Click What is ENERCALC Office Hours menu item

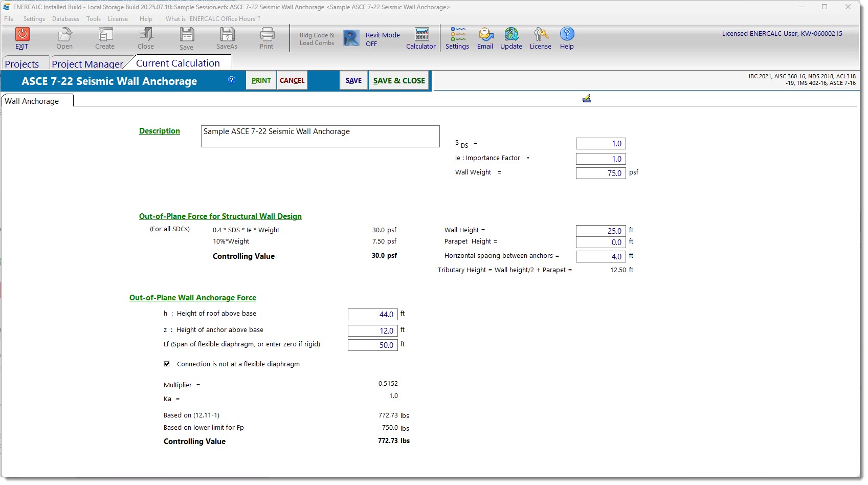(213, 19)
